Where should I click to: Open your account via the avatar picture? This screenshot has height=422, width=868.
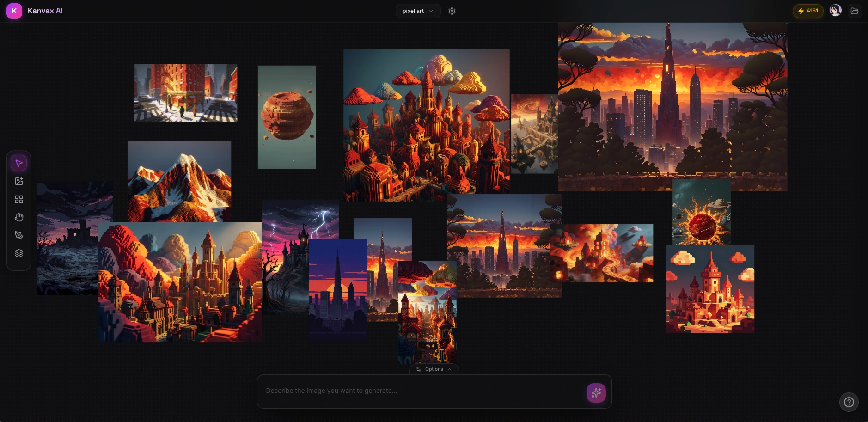point(835,10)
